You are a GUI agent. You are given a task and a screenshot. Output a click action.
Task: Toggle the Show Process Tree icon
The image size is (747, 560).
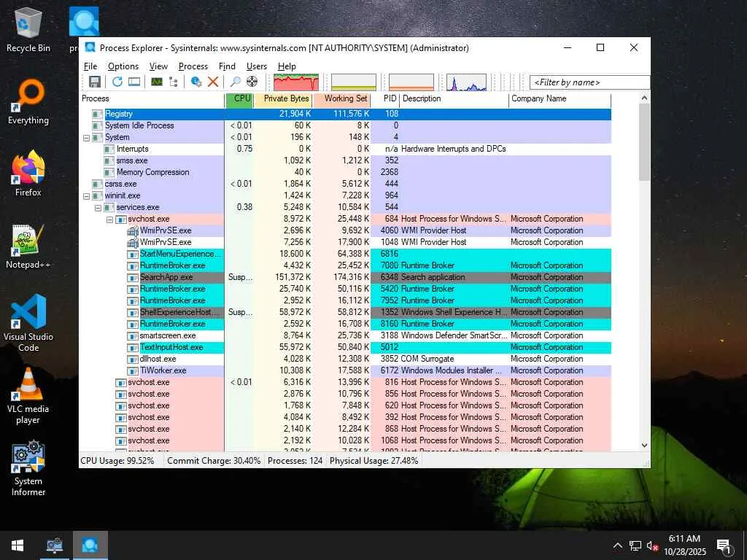(x=174, y=82)
